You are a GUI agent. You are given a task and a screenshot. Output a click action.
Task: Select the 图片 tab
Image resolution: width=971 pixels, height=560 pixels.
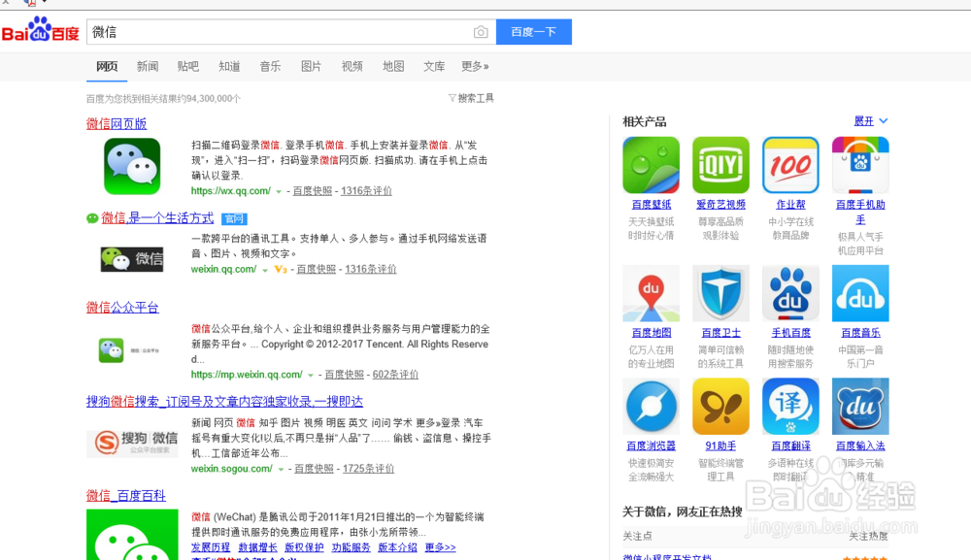[311, 66]
